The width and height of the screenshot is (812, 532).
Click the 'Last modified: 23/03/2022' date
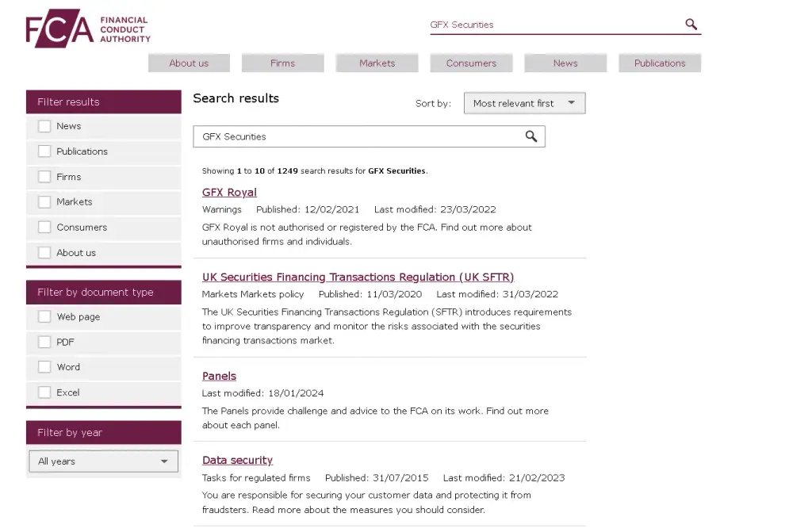[x=435, y=209]
